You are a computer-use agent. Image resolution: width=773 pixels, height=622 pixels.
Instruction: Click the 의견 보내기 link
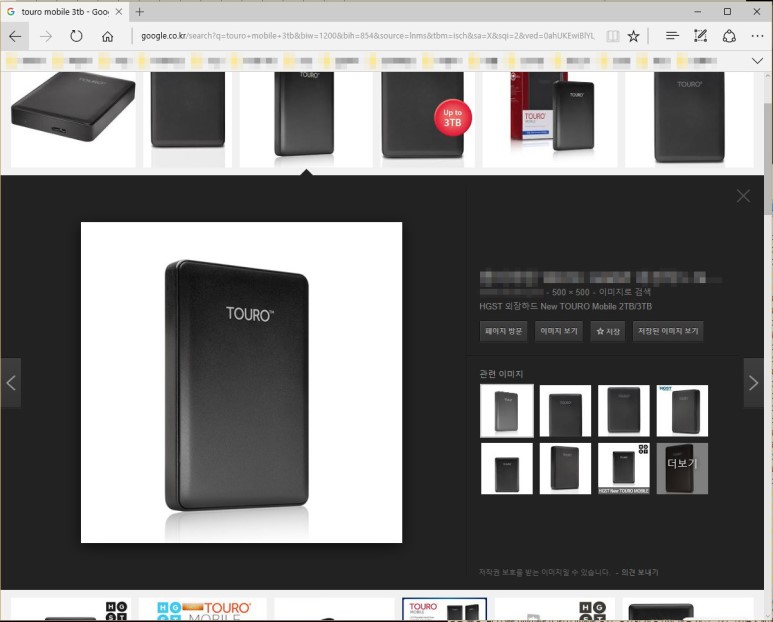(639, 572)
